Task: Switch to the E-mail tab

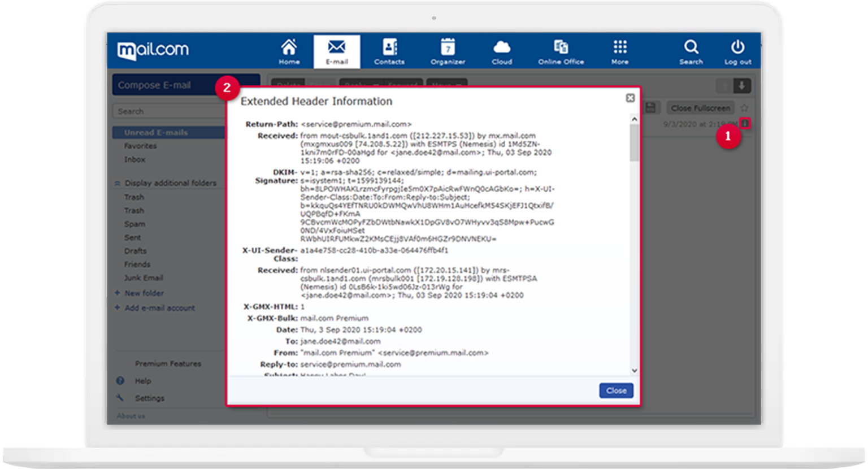Action: 337,51
